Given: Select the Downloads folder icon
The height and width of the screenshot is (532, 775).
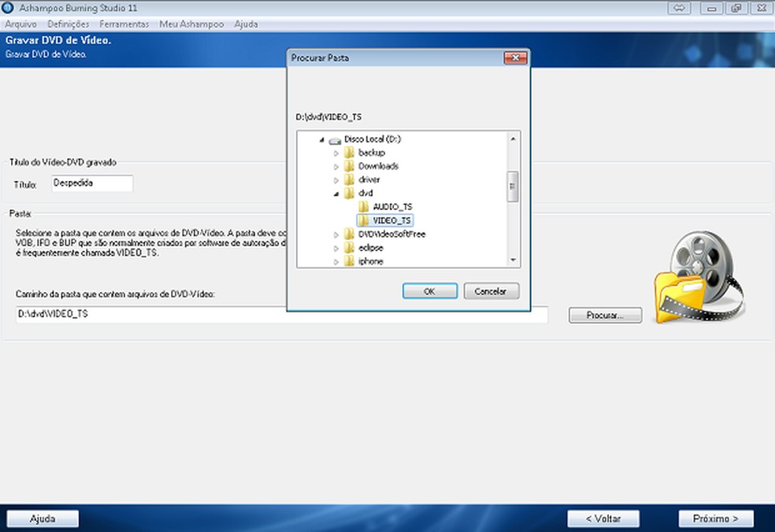Looking at the screenshot, I should 349,166.
